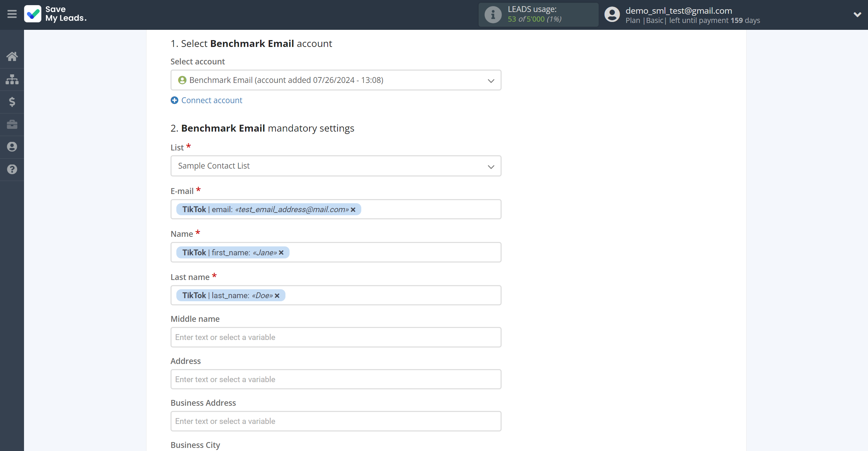
Task: Remove the TikTok first_name variable tag
Action: click(281, 253)
